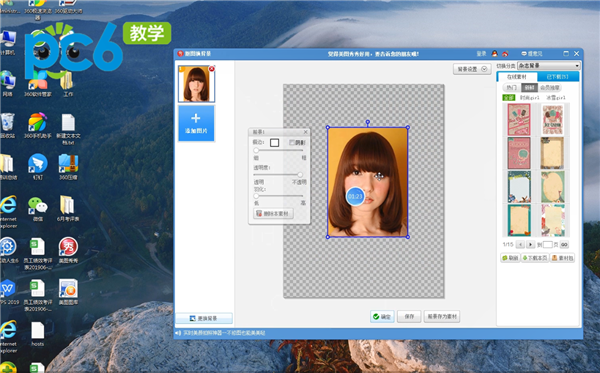Remove the portrait thumbnail with red X
The image size is (600, 373).
[212, 69]
